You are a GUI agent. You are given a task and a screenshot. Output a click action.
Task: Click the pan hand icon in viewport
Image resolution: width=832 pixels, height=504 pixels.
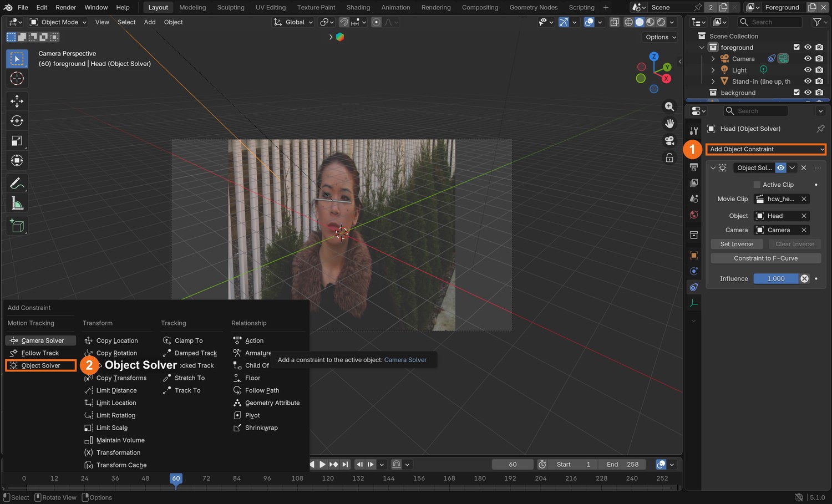click(669, 123)
